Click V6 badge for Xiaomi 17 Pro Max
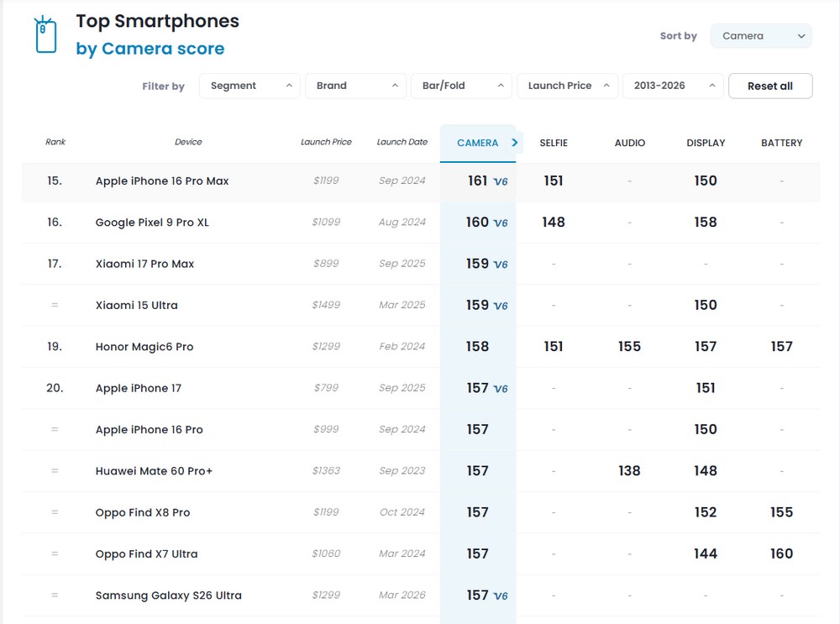Image resolution: width=840 pixels, height=624 pixels. (501, 265)
